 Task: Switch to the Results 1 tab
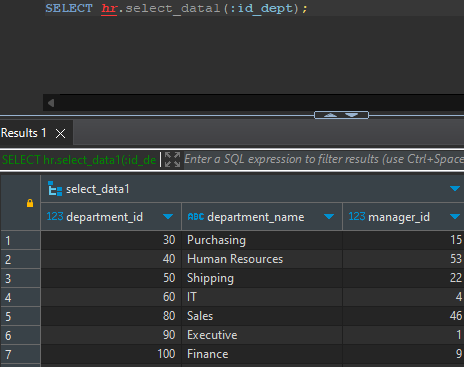point(24,133)
